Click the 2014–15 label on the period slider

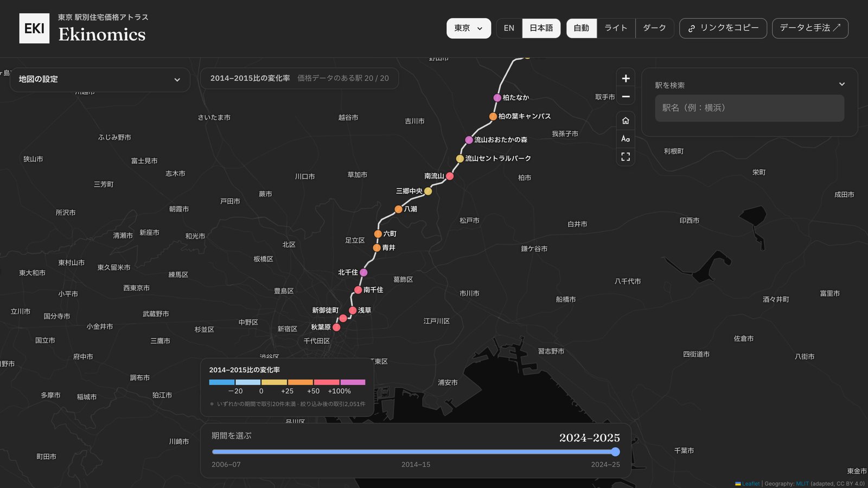(x=416, y=465)
